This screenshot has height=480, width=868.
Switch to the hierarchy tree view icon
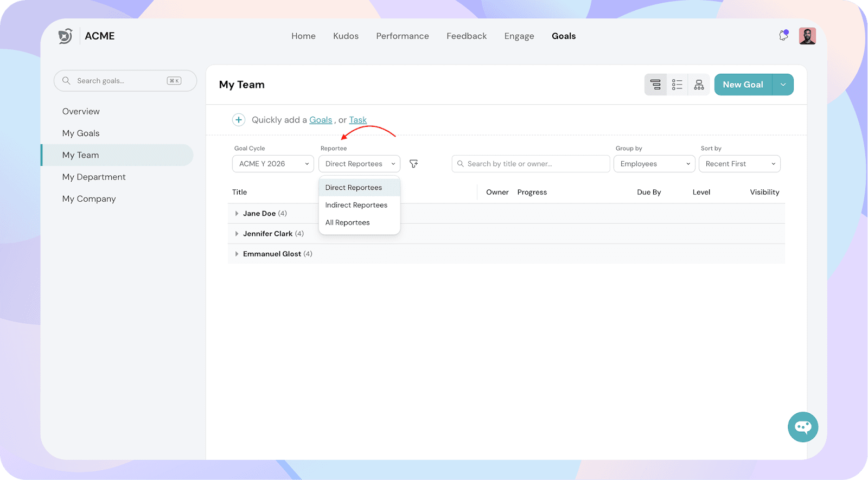[655, 85]
